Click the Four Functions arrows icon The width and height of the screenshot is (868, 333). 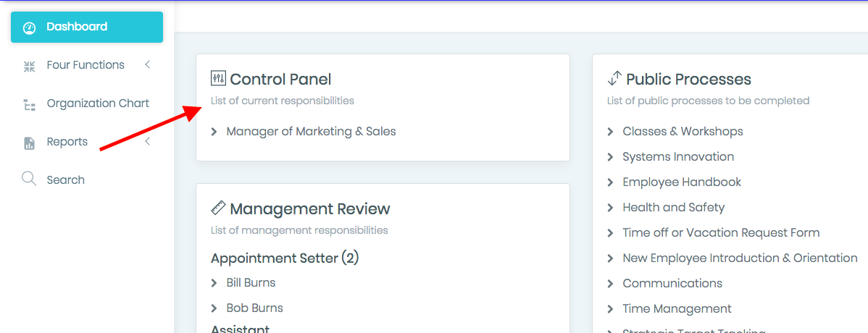(x=29, y=67)
